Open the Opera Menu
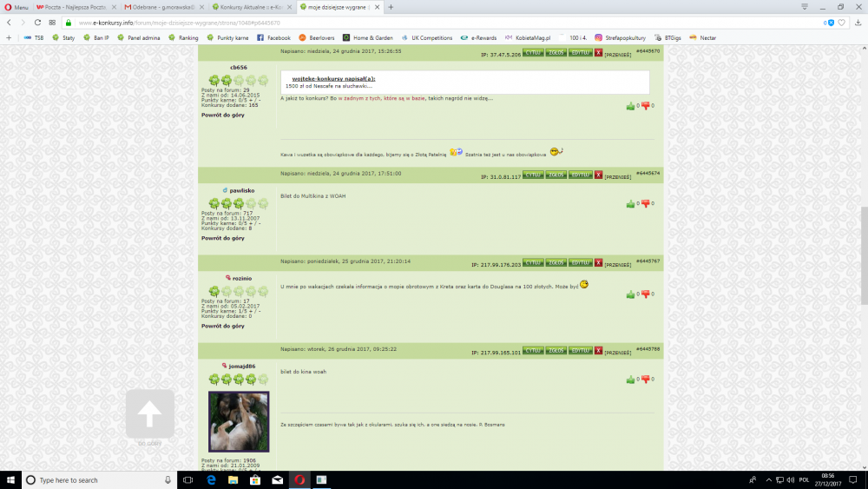The width and height of the screenshot is (868, 489). tap(16, 7)
